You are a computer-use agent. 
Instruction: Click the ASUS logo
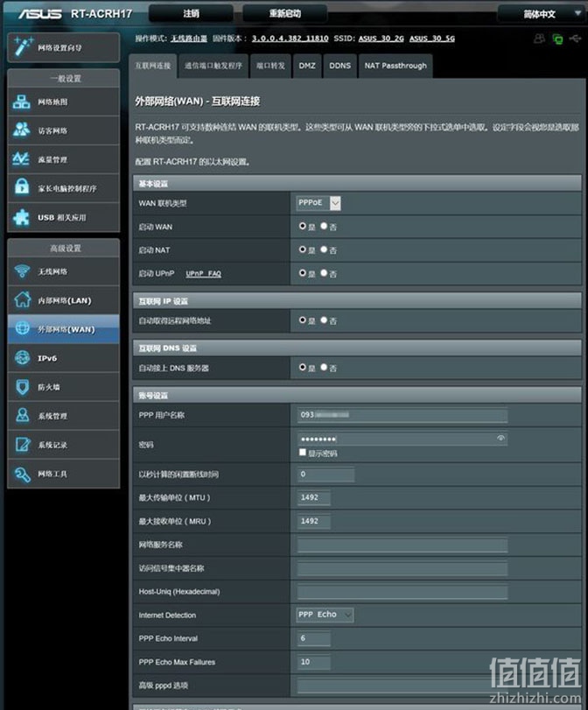40,14
